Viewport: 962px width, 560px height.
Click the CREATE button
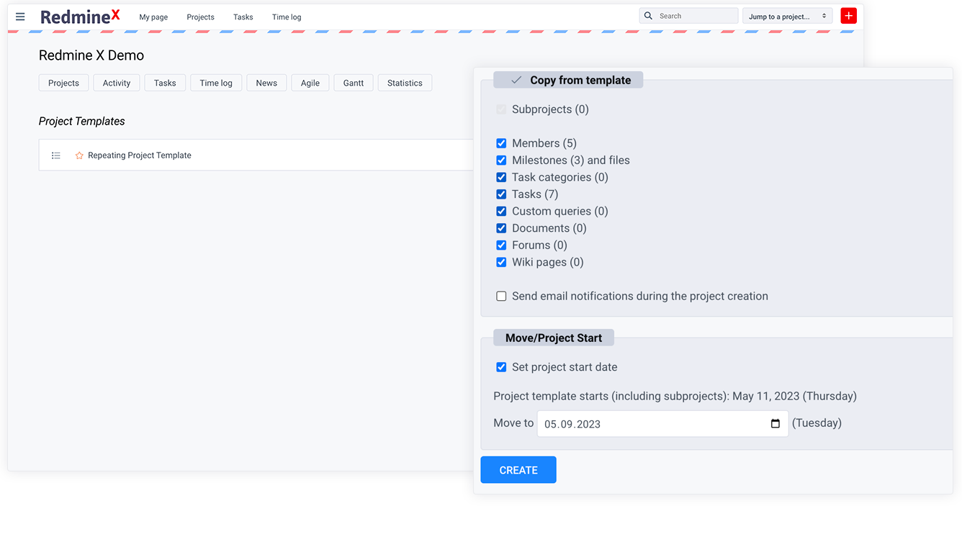pos(518,470)
